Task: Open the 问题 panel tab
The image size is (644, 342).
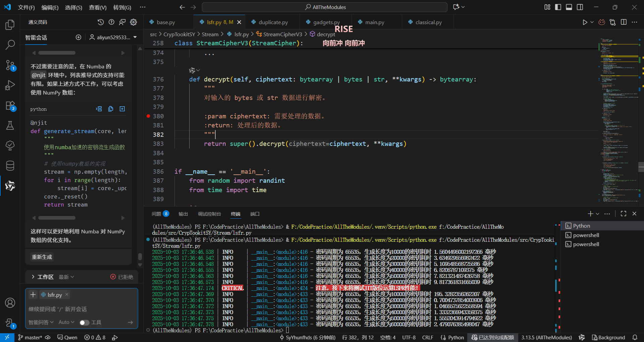Action: coord(156,214)
